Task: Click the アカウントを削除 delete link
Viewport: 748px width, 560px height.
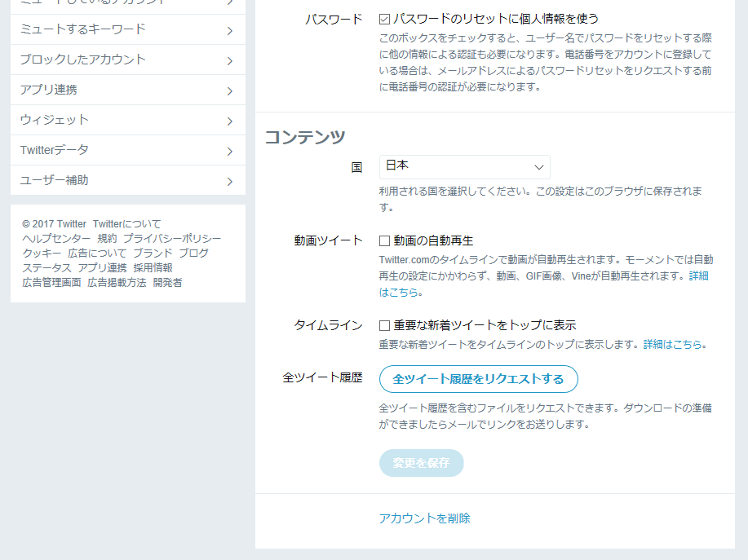Action: (424, 518)
